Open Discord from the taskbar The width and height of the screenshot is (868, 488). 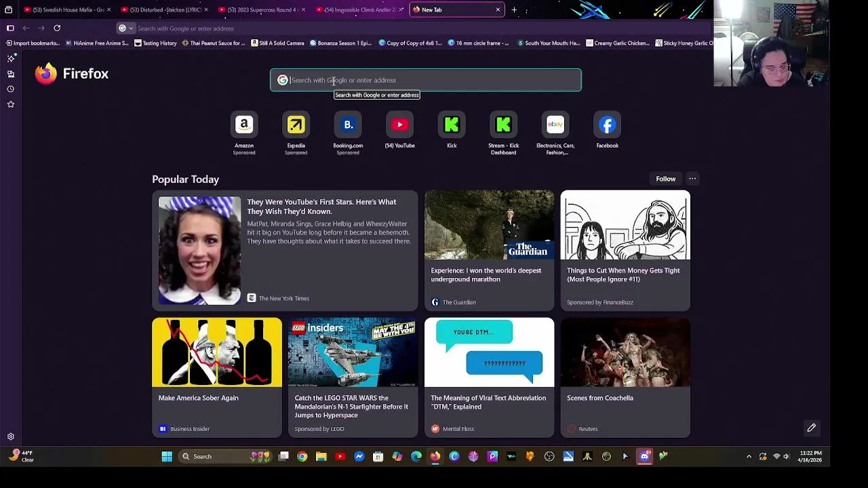(x=644, y=457)
